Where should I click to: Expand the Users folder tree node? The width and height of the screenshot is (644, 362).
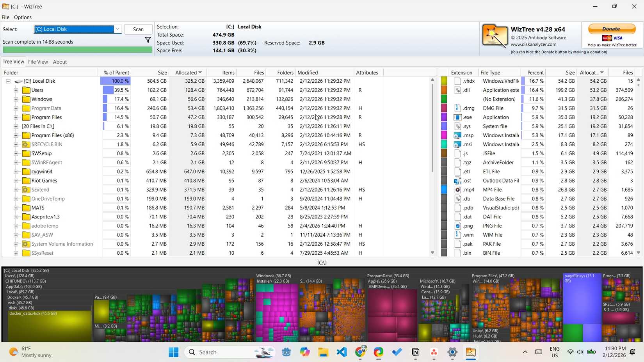pyautogui.click(x=16, y=90)
